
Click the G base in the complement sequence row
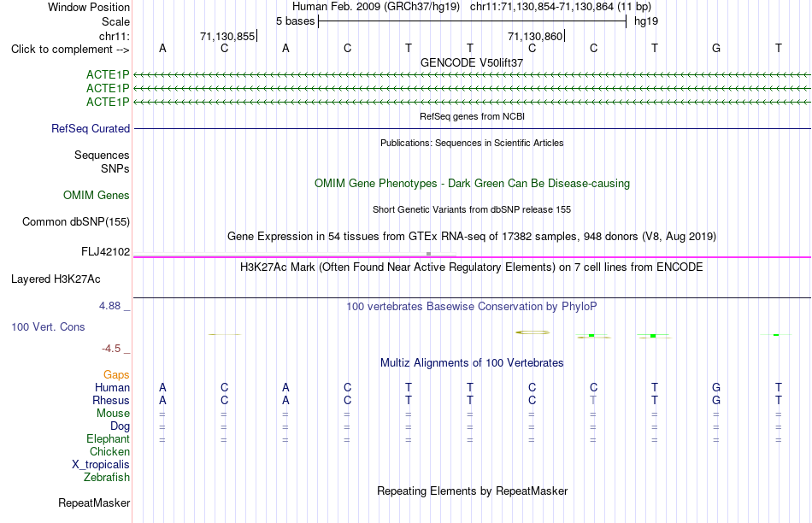click(x=716, y=48)
